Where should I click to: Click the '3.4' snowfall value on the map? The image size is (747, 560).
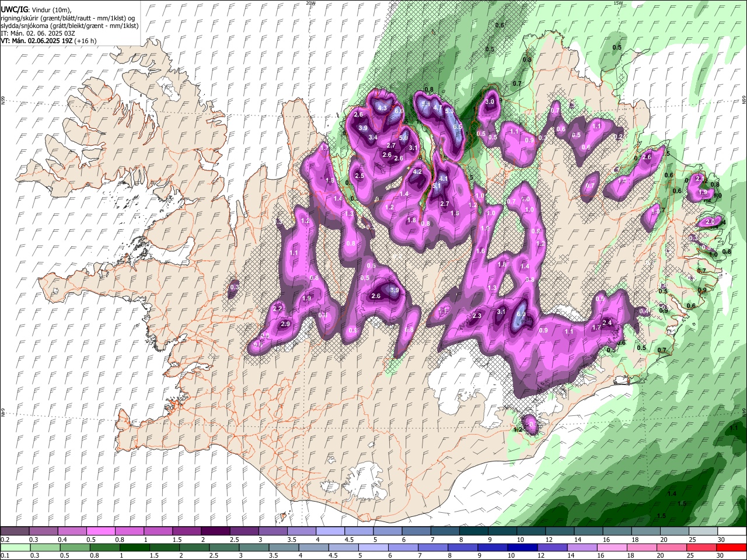tap(373, 137)
